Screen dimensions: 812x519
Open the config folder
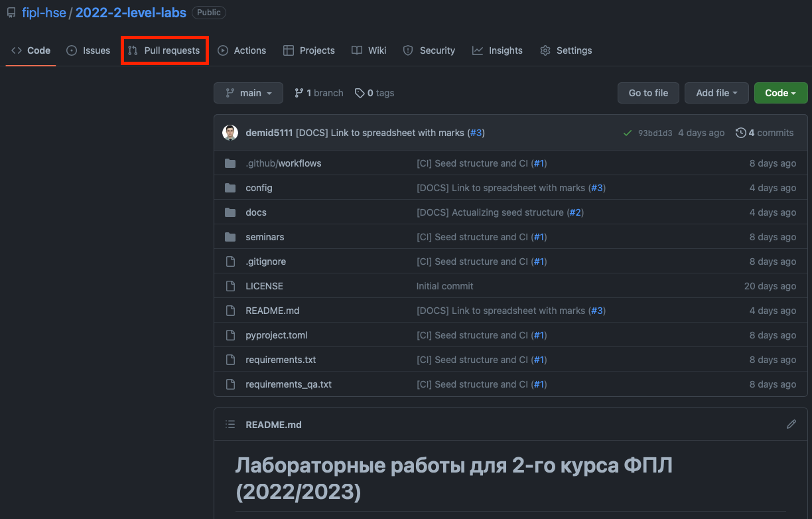point(259,188)
